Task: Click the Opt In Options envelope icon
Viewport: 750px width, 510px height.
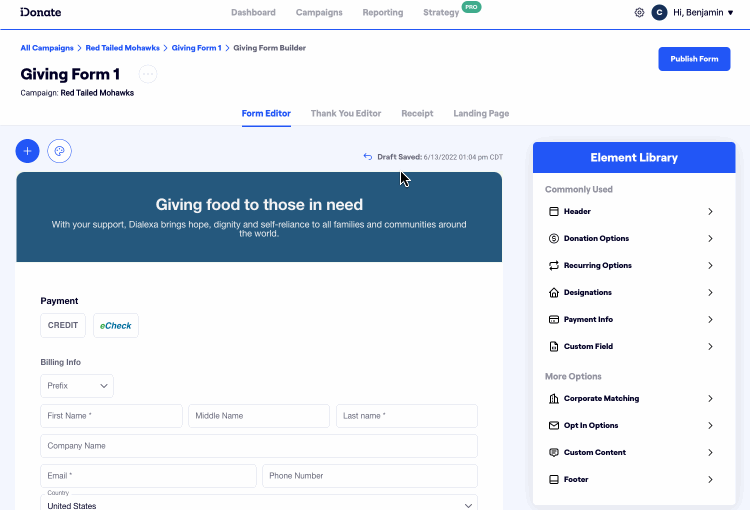Action: (553, 425)
